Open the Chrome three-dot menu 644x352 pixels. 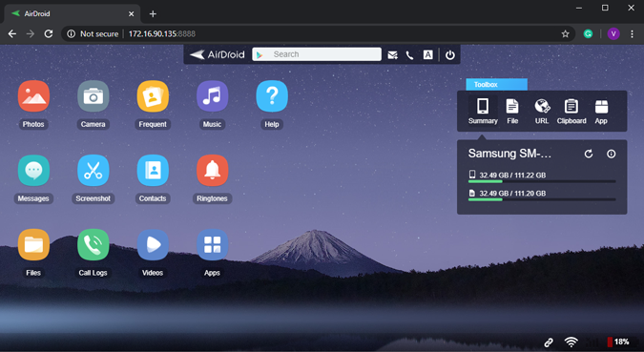tap(633, 34)
